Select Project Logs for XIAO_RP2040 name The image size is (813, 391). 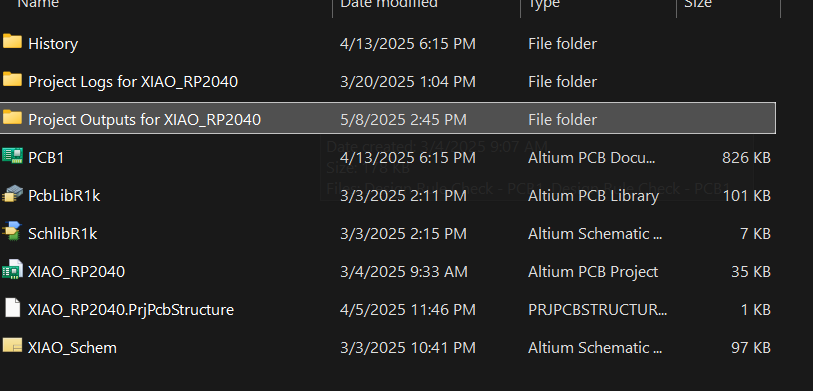(133, 82)
